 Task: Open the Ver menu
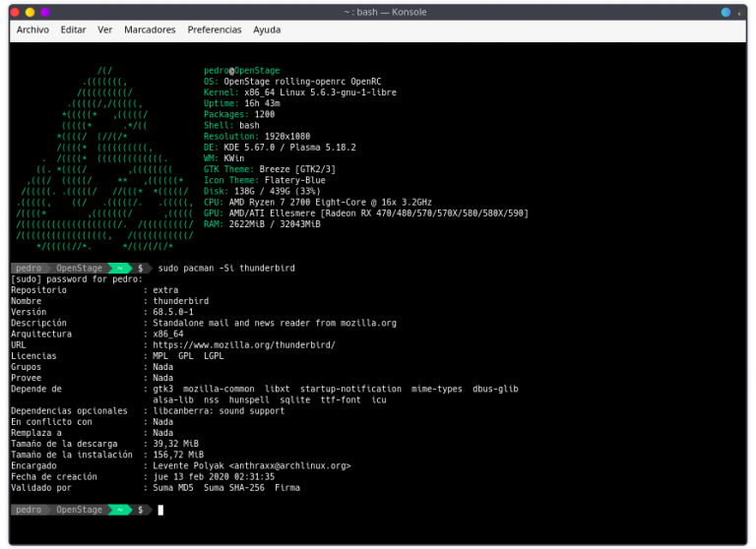point(104,30)
